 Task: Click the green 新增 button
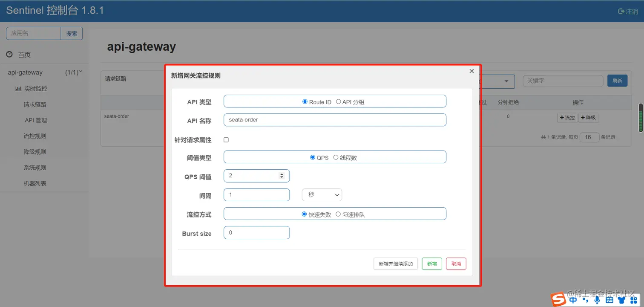(432, 264)
